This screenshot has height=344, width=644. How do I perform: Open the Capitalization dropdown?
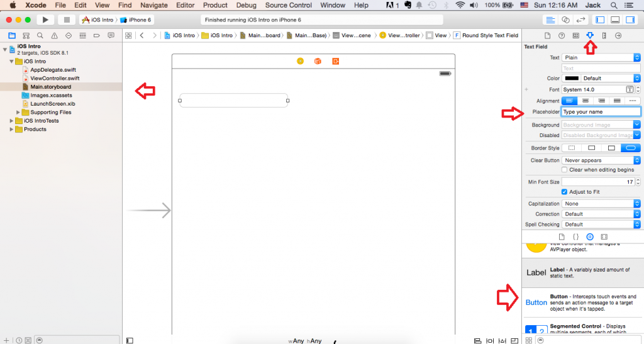(601, 204)
